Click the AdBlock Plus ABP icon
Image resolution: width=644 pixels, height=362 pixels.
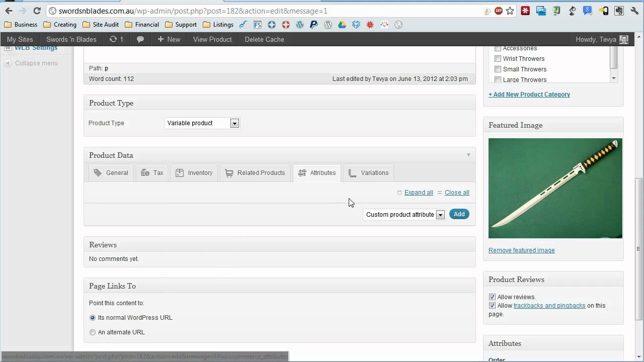click(499, 11)
